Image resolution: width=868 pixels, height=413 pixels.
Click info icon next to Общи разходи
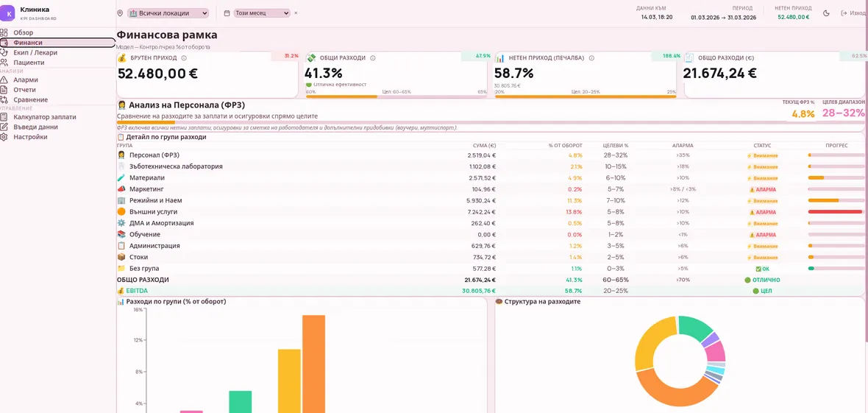point(372,57)
